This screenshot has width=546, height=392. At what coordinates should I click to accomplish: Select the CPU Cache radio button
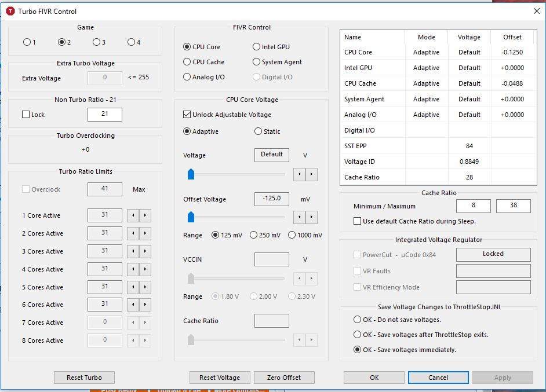click(x=187, y=62)
